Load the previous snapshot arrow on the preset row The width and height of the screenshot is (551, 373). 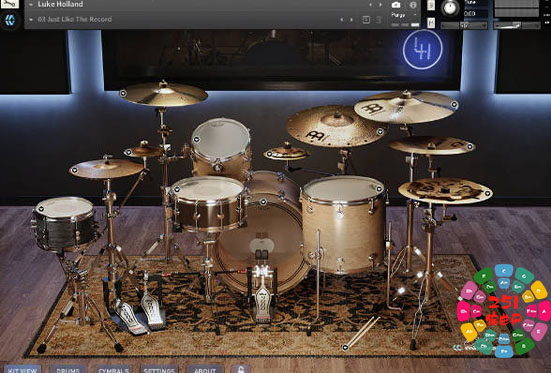pyautogui.click(x=342, y=20)
